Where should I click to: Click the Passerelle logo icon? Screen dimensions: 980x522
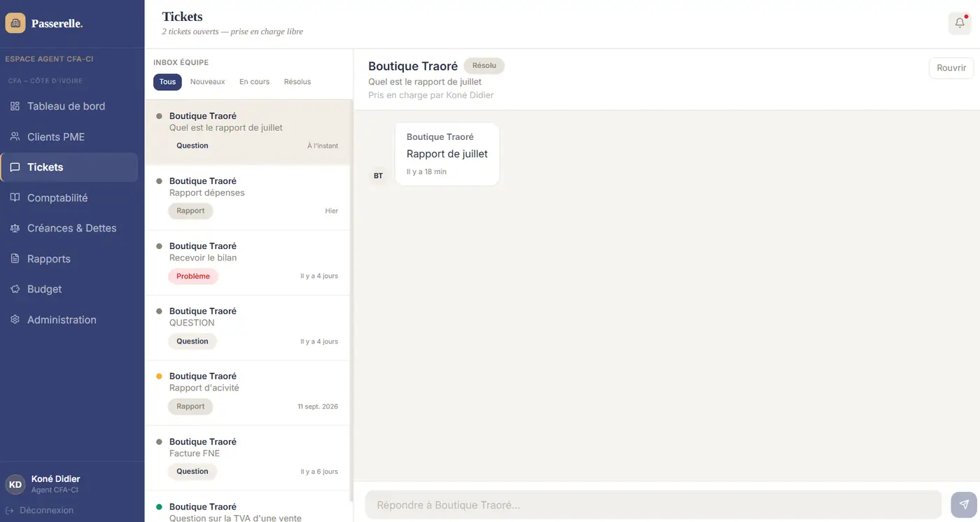(x=15, y=23)
